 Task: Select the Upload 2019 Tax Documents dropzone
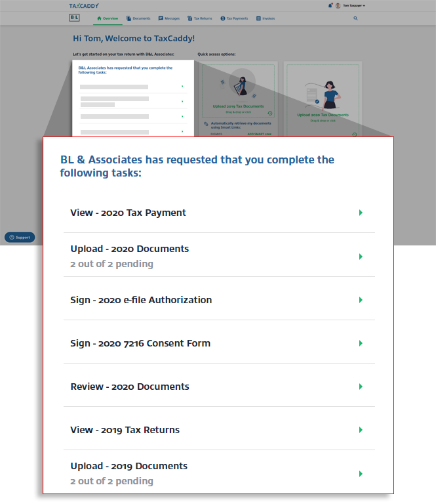coord(238,91)
